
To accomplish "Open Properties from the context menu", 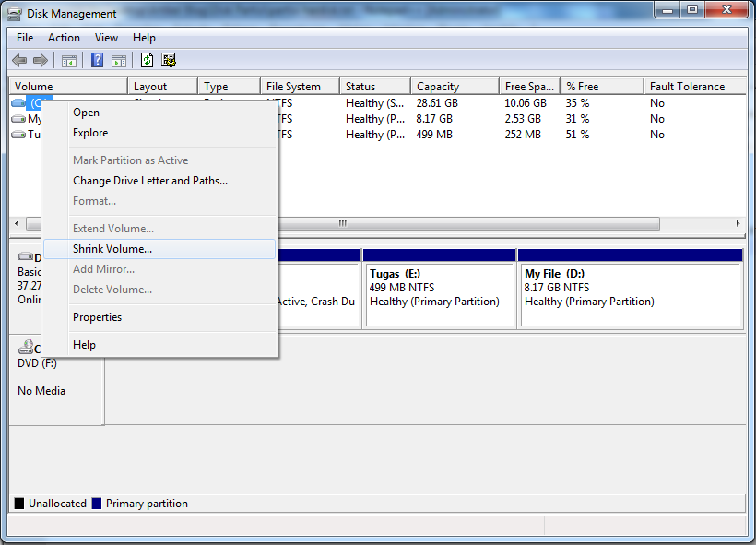I will 98,316.
